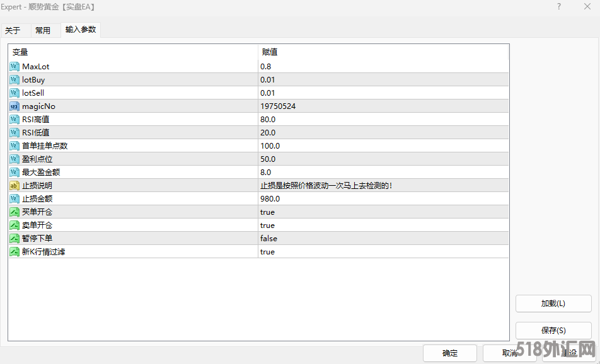Click the lotSell variable type icon

14,93
